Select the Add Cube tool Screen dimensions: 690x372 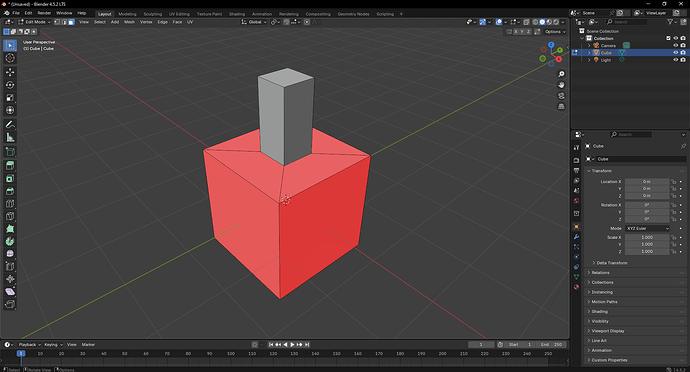tap(10, 152)
